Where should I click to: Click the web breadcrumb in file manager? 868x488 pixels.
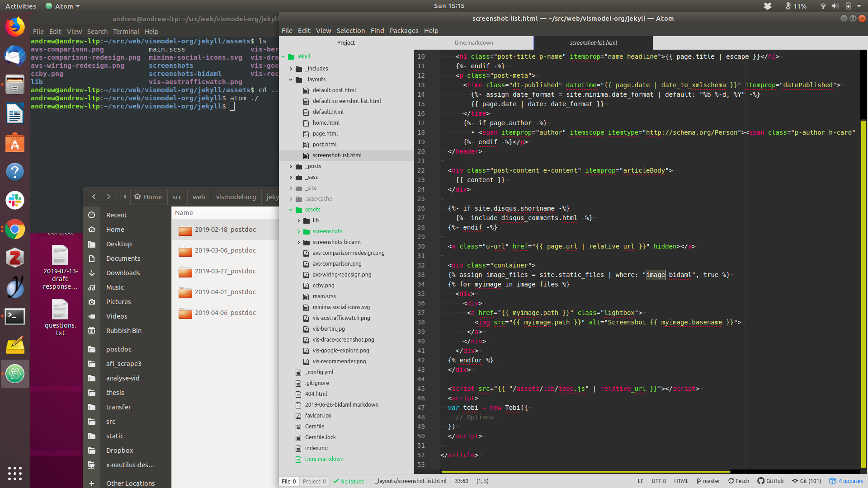(x=198, y=197)
